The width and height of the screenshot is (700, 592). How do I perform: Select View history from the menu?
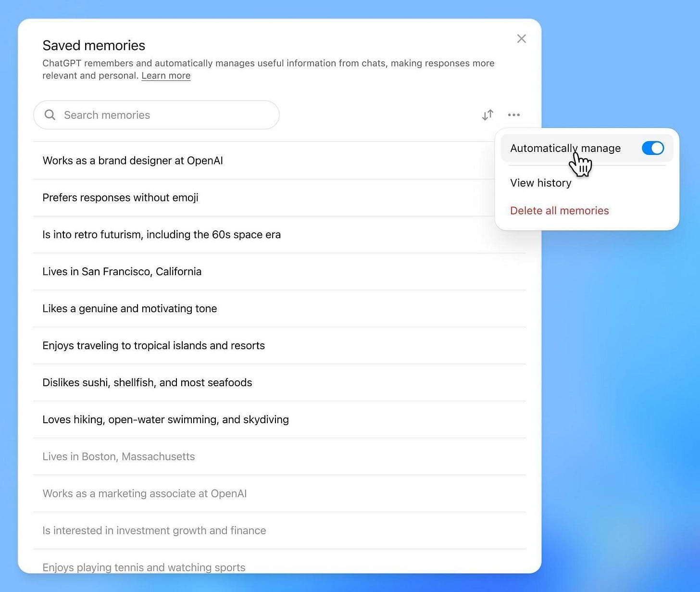coord(540,183)
